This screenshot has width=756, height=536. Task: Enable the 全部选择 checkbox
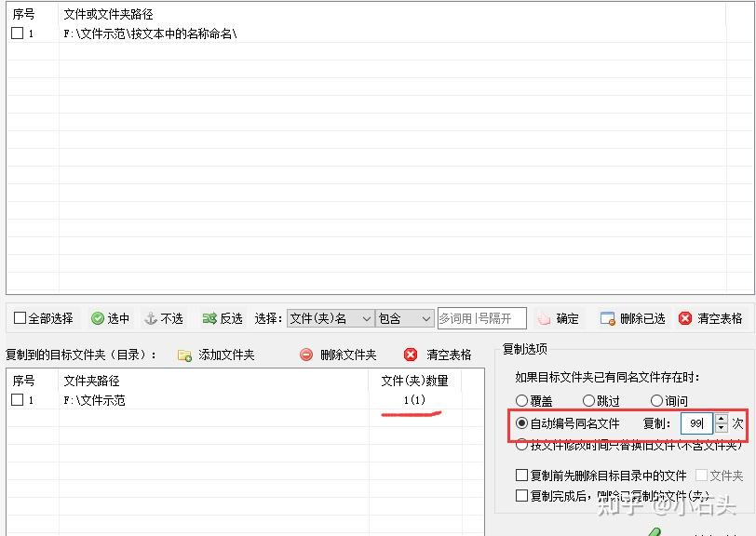pos(20,317)
